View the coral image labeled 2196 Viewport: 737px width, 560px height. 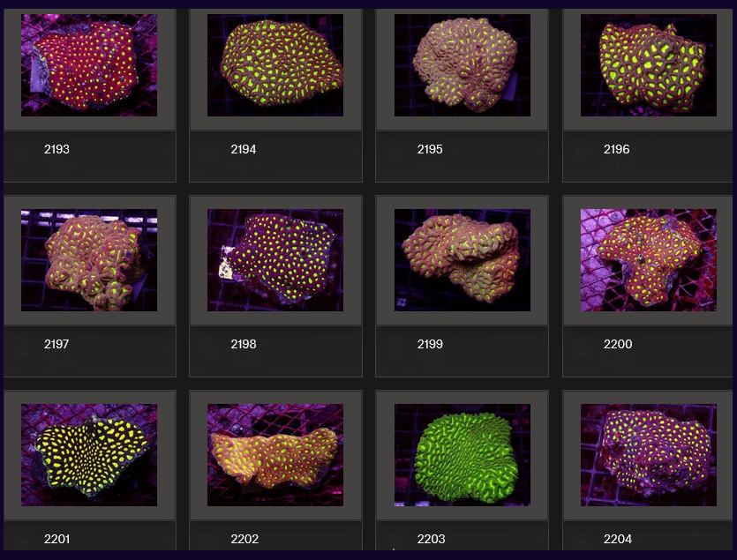649,65
